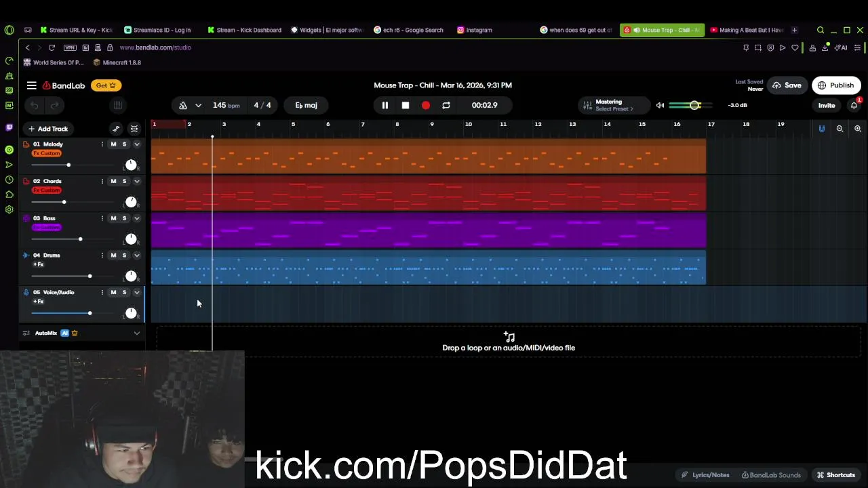
Task: Mute the Drums track
Action: coord(113,256)
